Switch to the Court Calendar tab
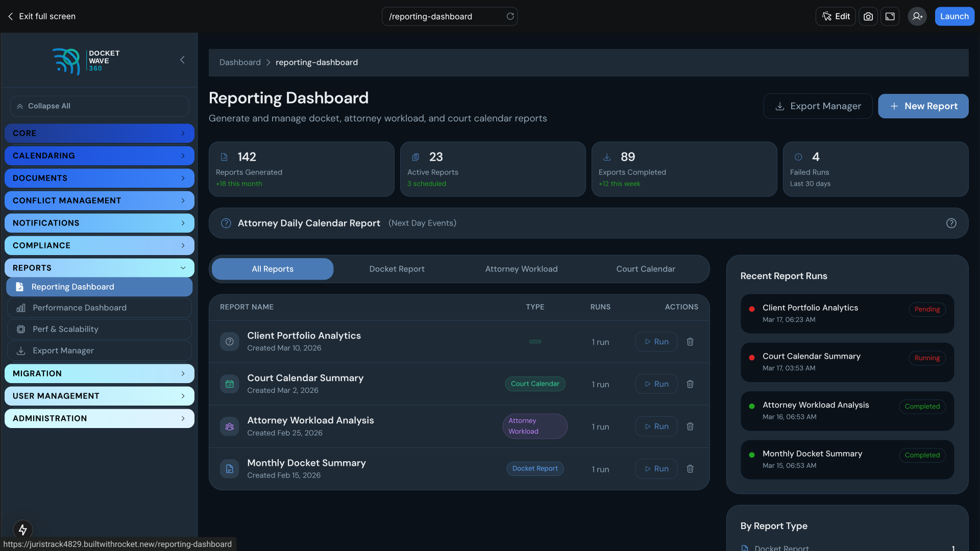The height and width of the screenshot is (551, 980). click(646, 269)
